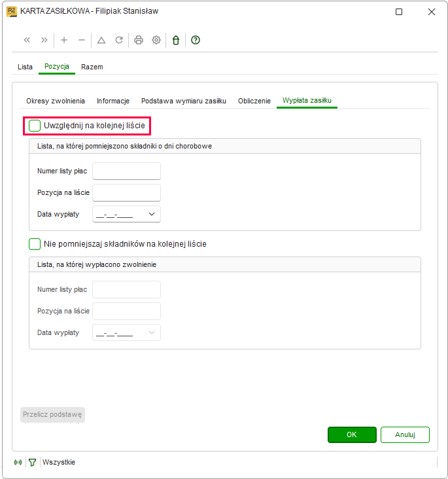Viewport: 448px width, 479px height.
Task: Go to previous record with double-left arrows
Action: (27, 40)
